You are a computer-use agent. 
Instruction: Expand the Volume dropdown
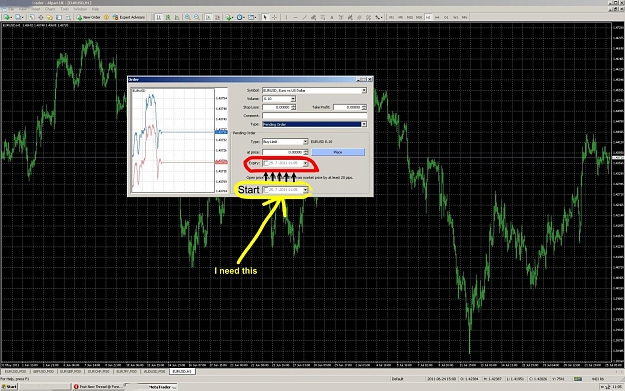[x=293, y=98]
